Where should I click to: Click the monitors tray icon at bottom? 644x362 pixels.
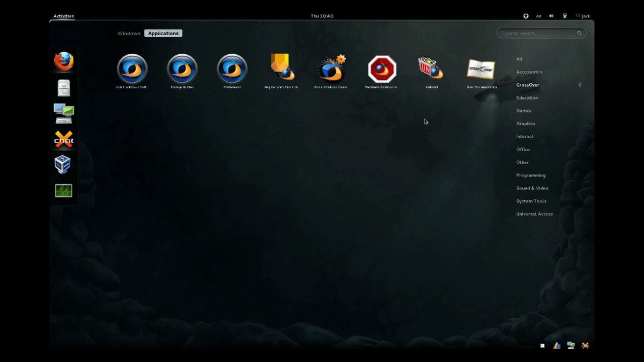click(571, 345)
